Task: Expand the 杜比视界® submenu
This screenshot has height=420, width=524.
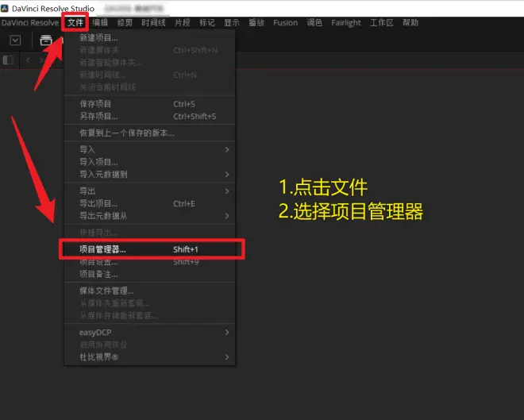Action: (149, 357)
